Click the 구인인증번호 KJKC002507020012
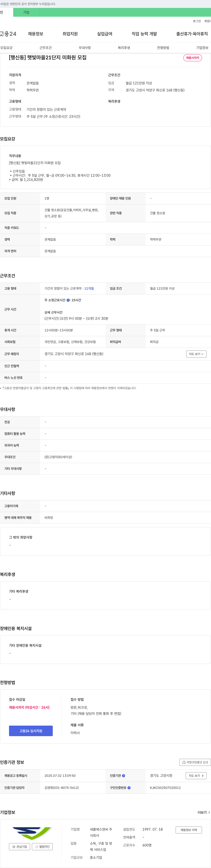This screenshot has height=868, width=211. tap(165, 788)
